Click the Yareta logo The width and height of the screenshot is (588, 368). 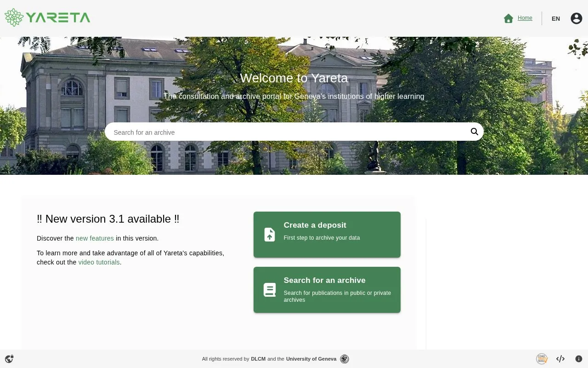tap(47, 17)
